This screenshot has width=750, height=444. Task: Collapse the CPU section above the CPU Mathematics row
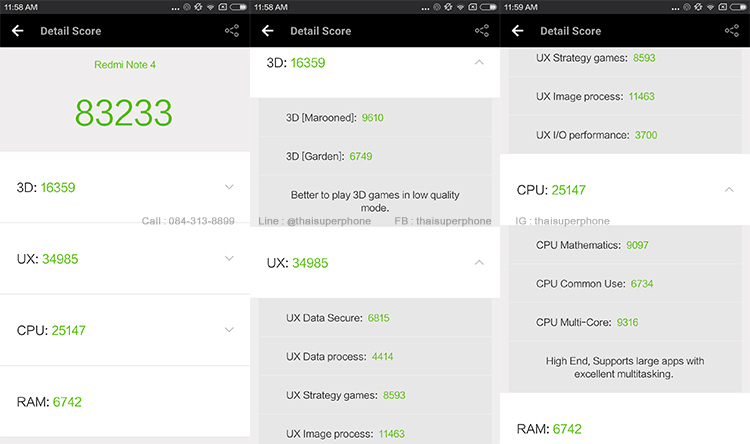point(729,189)
